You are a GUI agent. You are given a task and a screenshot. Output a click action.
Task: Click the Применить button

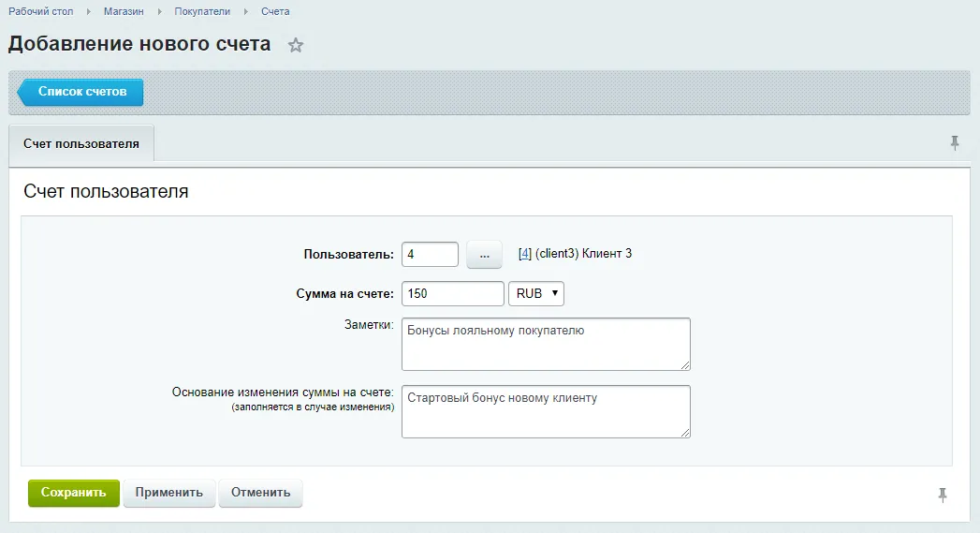coord(168,493)
